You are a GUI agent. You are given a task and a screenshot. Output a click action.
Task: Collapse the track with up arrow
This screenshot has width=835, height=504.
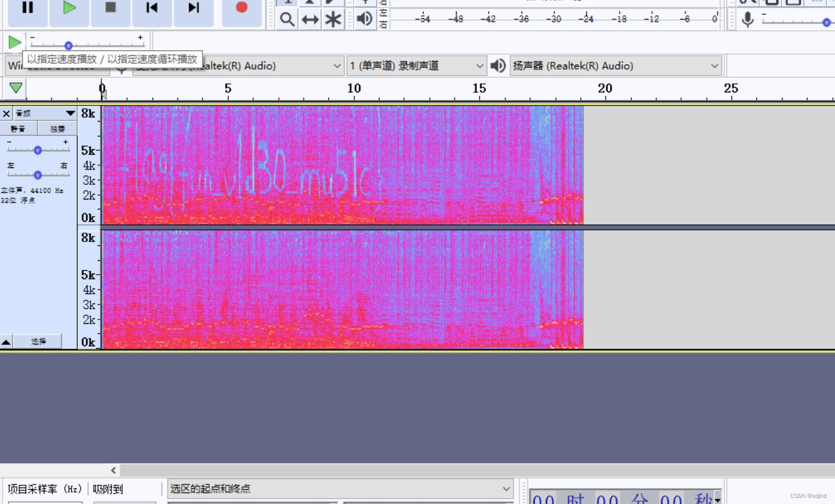click(x=6, y=342)
